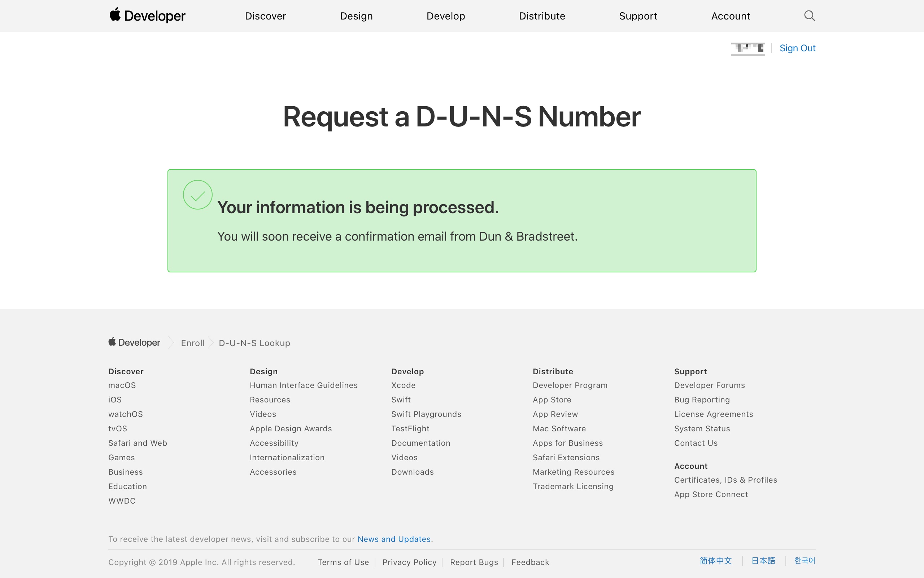Open Resources link under Design
924x578 pixels.
coord(270,400)
